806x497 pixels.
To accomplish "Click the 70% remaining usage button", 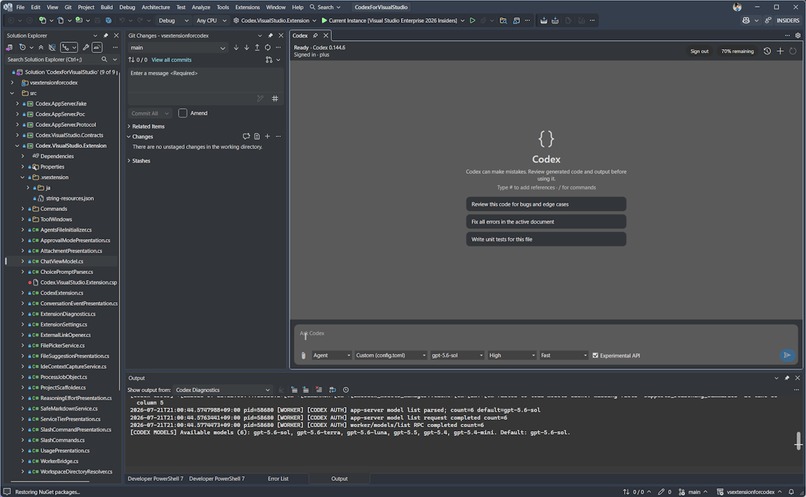I will [x=737, y=51].
